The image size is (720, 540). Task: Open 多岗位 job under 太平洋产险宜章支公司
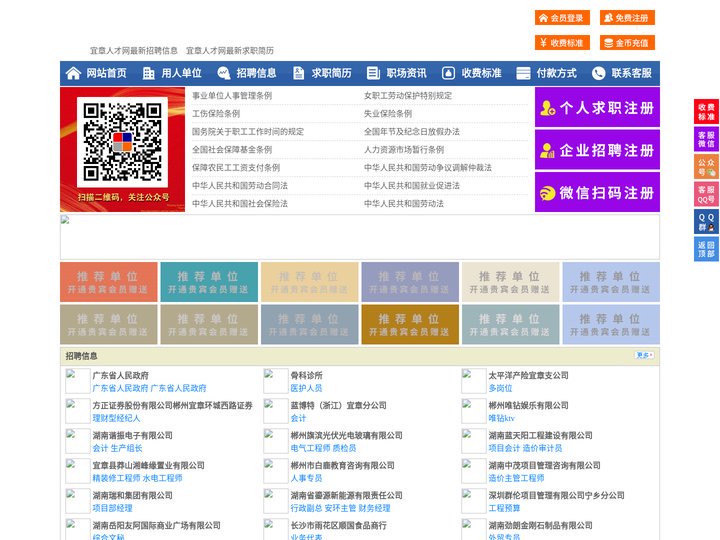tap(500, 388)
